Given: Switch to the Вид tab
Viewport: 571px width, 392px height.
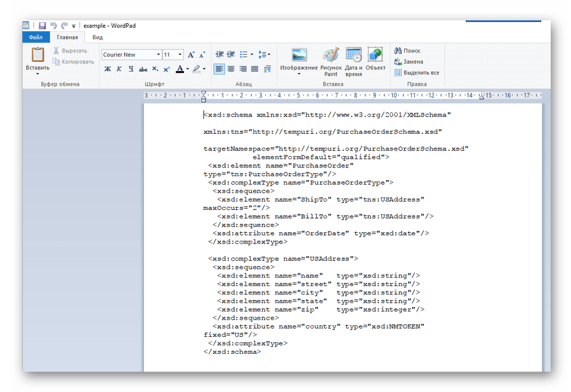Looking at the screenshot, I should [97, 37].
